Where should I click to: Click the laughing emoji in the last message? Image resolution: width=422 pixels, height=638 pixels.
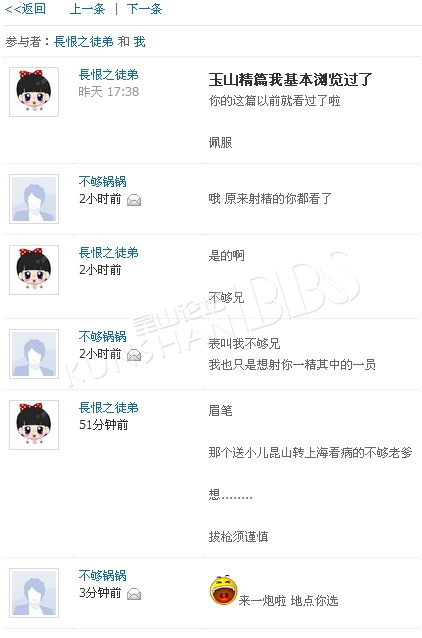(x=223, y=590)
